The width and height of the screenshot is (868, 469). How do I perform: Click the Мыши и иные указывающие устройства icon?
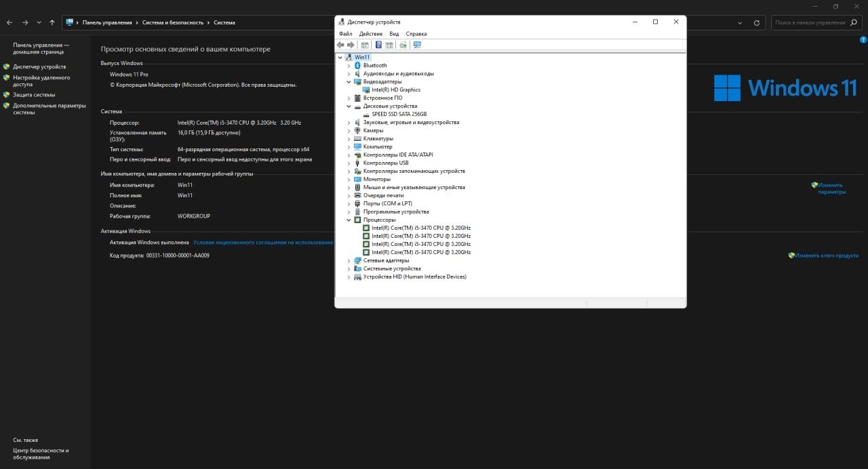(357, 187)
